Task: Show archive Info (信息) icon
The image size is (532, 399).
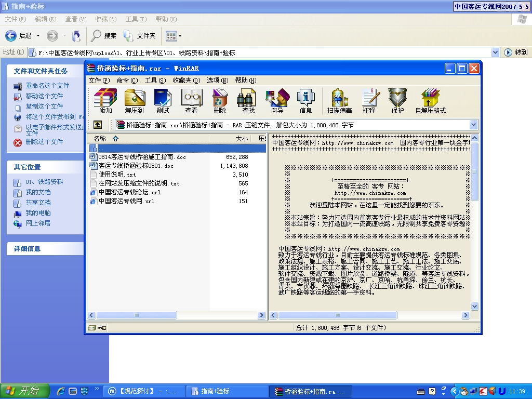Action: (305, 101)
